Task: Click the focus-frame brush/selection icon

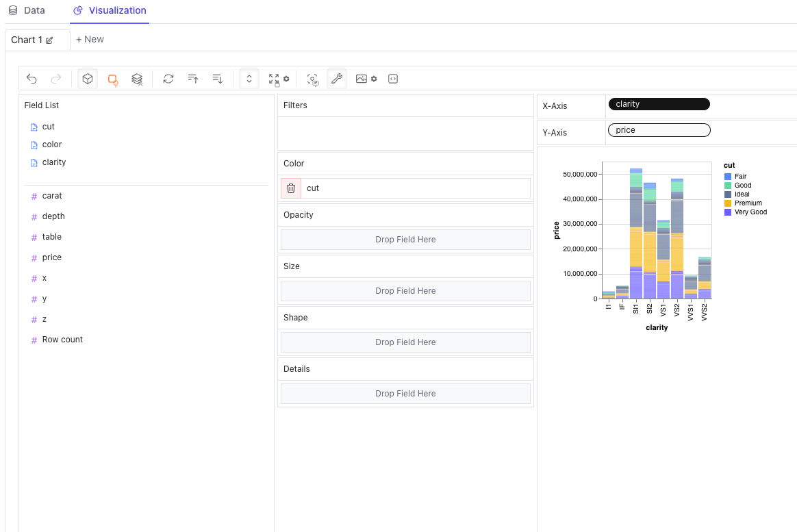Action: pyautogui.click(x=313, y=79)
